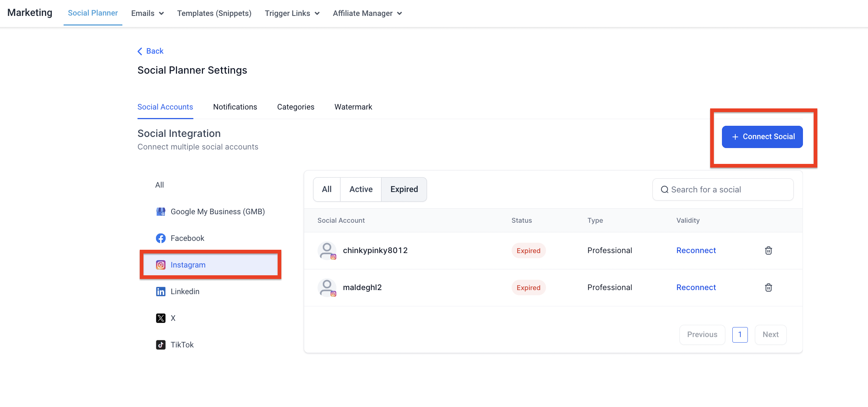Reconnect the maldeghl2 account
The image size is (868, 407).
coord(696,287)
